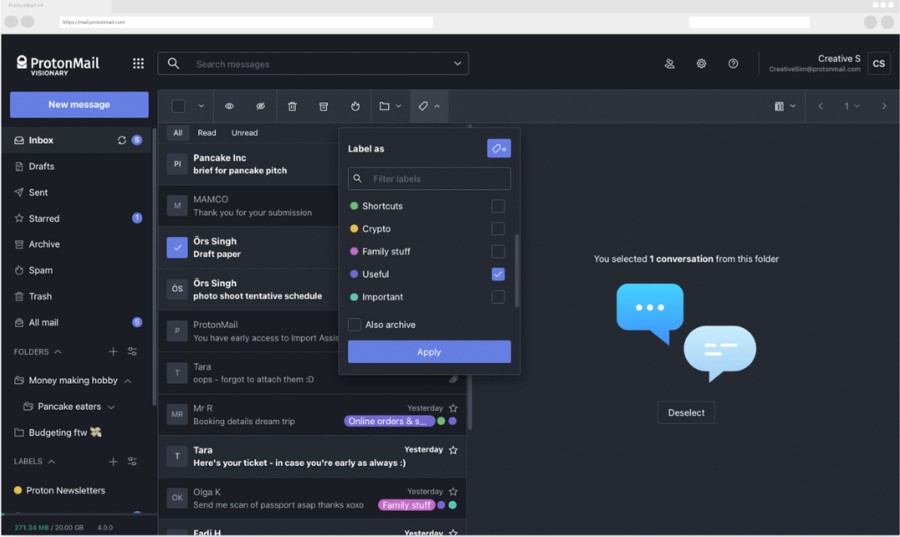Screen dimensions: 900x537
Task: Open the page number dropdown
Action: (851, 106)
